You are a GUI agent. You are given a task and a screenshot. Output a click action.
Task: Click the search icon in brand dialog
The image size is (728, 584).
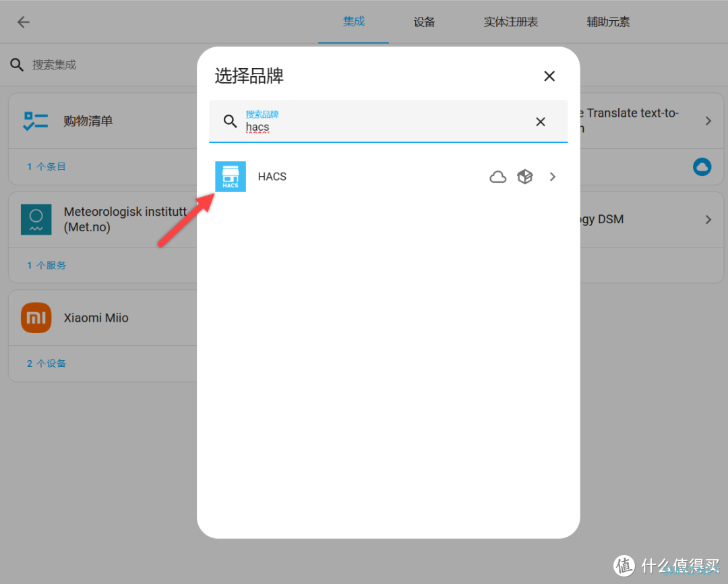(x=230, y=121)
